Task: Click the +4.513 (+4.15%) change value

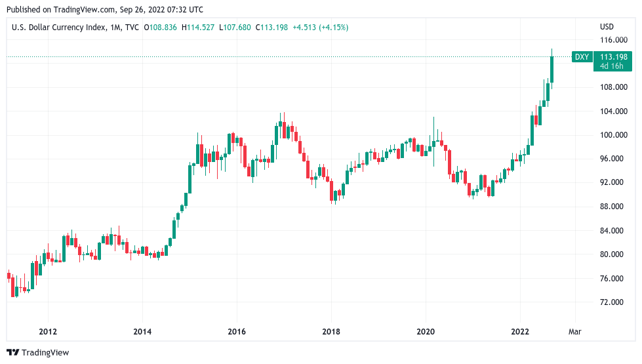Action: pyautogui.click(x=320, y=28)
